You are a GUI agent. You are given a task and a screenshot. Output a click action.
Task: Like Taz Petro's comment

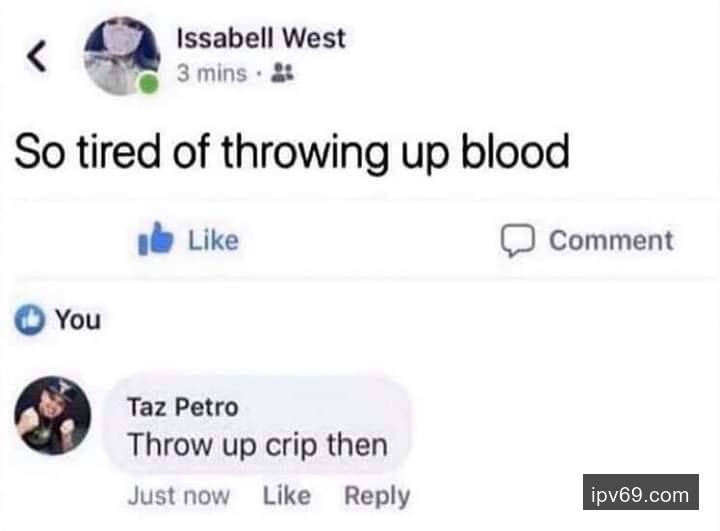[x=287, y=496]
